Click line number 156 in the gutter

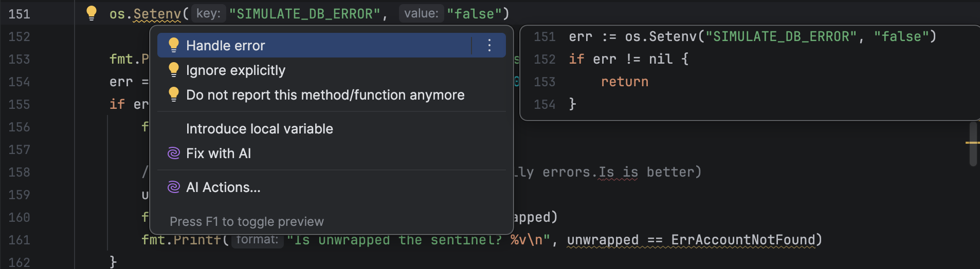19,127
